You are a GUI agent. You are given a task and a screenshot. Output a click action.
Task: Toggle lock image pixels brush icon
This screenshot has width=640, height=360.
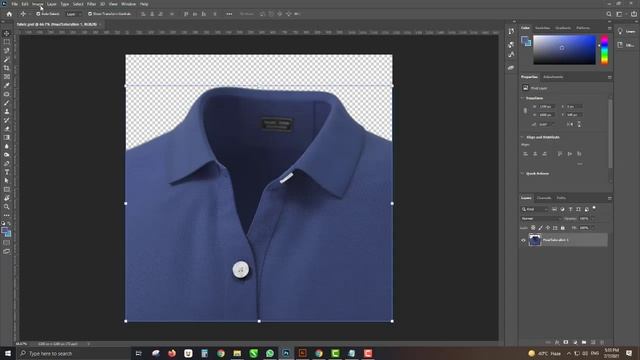(540, 228)
